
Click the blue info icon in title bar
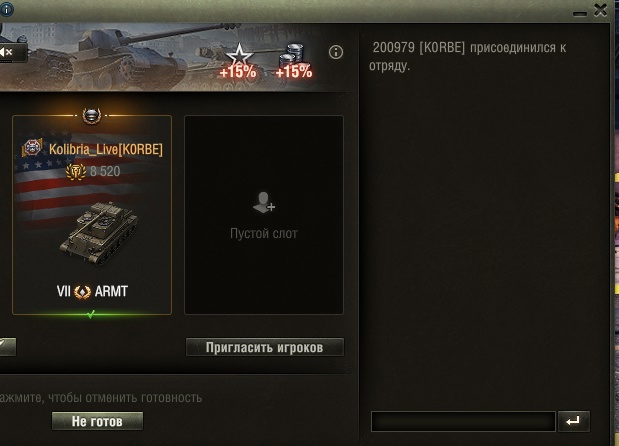click(x=6, y=9)
